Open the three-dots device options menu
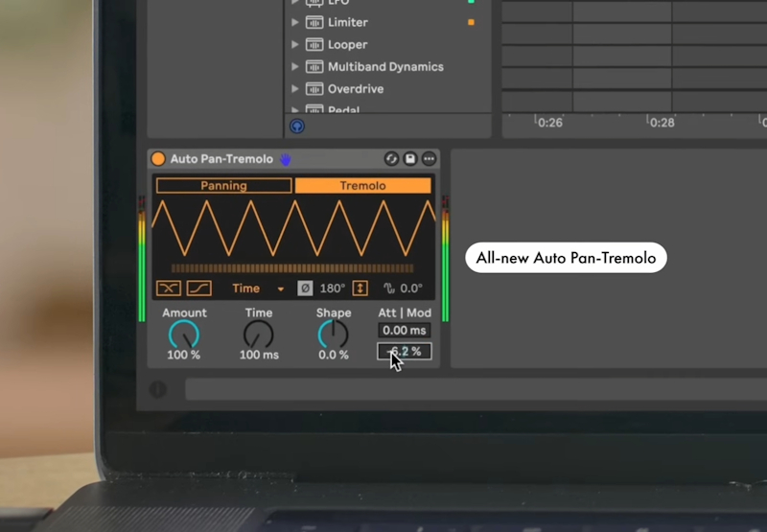767x532 pixels. point(429,159)
